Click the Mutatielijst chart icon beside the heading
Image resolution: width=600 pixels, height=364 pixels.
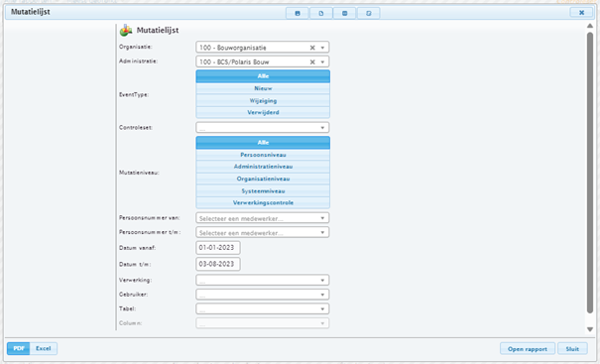126,30
